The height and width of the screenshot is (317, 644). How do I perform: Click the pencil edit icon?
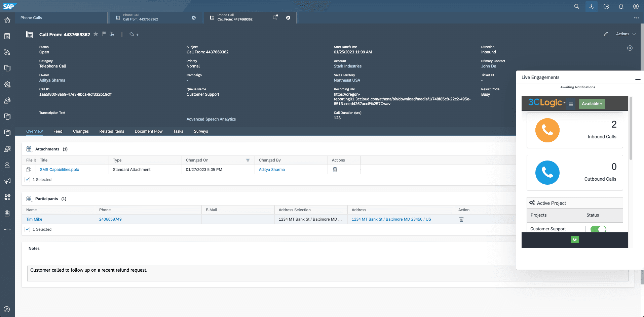[606, 34]
